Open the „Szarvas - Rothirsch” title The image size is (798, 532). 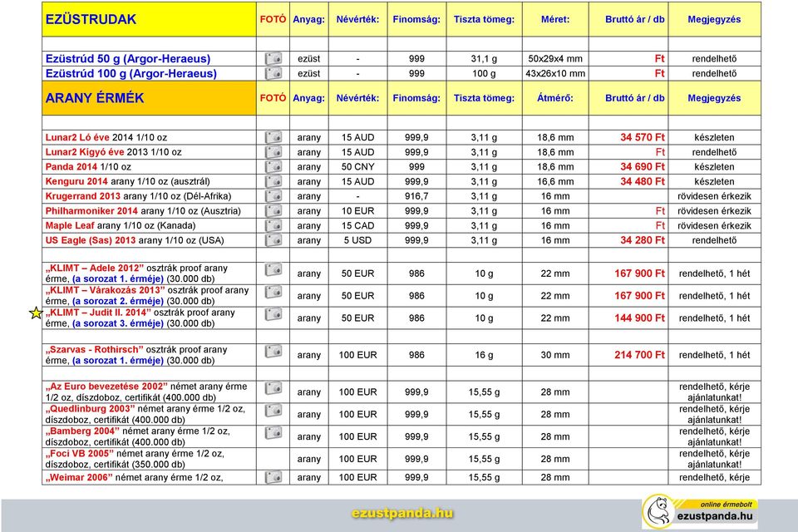(95, 350)
